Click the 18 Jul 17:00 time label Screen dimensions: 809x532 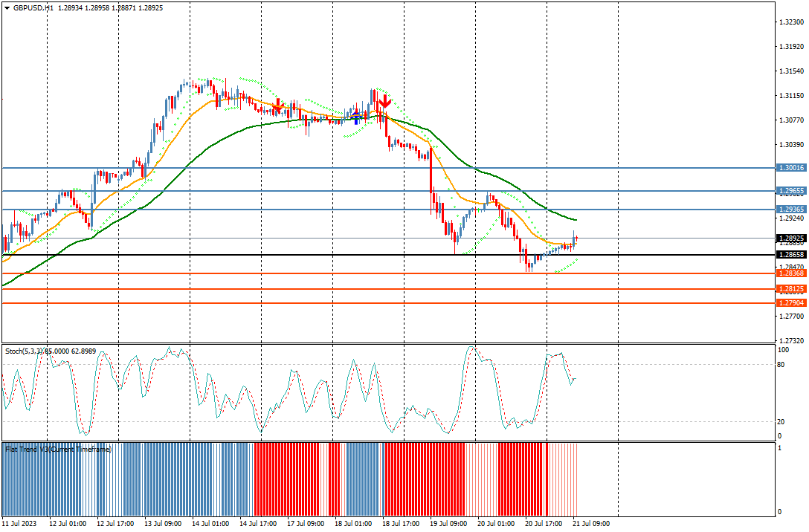pos(400,524)
